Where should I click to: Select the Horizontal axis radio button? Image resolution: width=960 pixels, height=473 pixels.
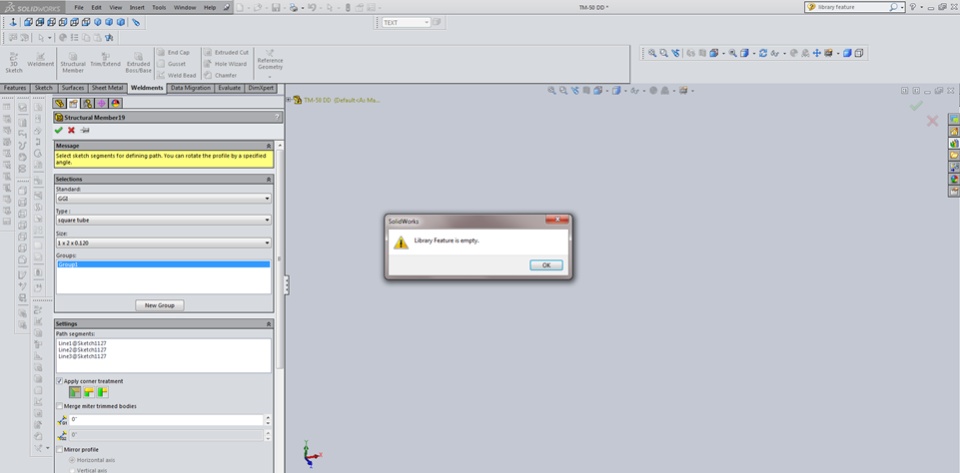[x=72, y=460]
